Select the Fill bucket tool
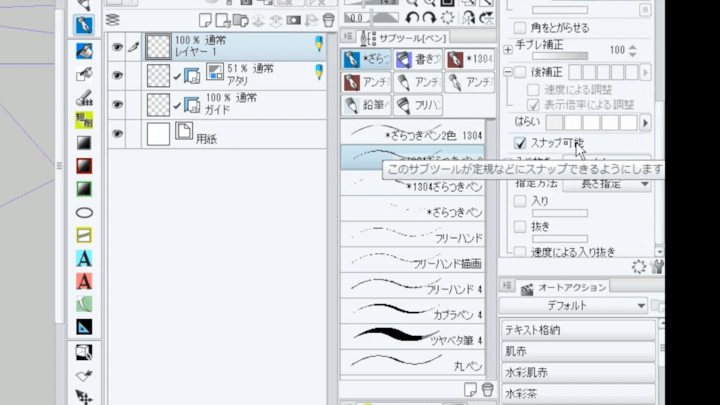The width and height of the screenshot is (720, 405). tap(84, 51)
